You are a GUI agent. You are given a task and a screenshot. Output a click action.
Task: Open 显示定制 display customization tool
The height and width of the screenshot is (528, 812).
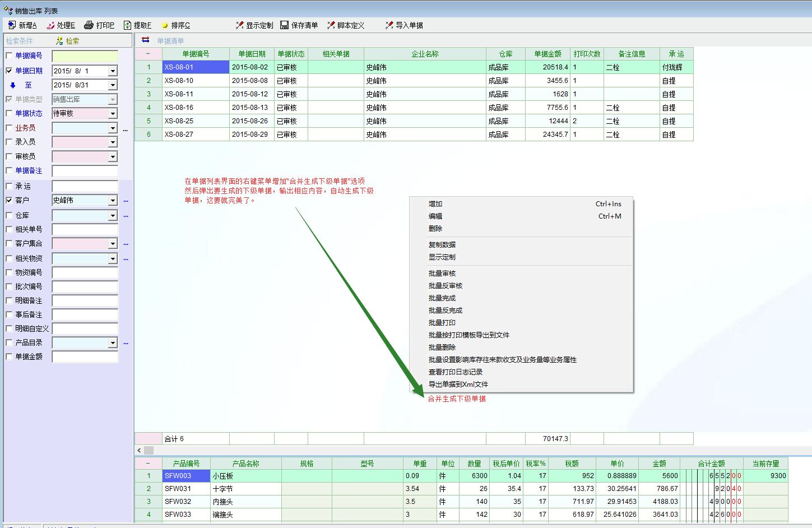coord(240,25)
